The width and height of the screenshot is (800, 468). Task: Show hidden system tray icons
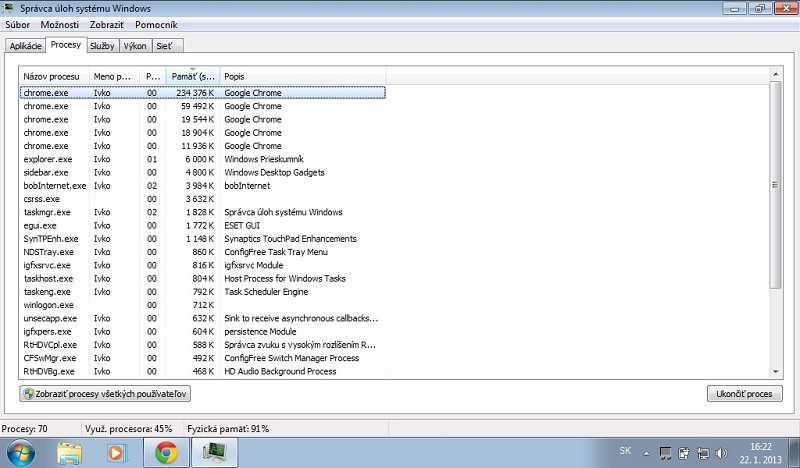tap(646, 452)
